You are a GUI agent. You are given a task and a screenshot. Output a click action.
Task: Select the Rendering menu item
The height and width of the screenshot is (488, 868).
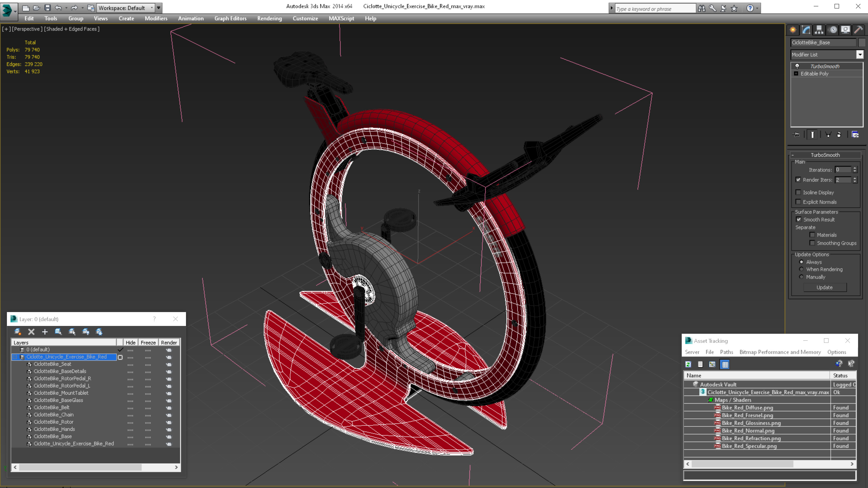[269, 18]
